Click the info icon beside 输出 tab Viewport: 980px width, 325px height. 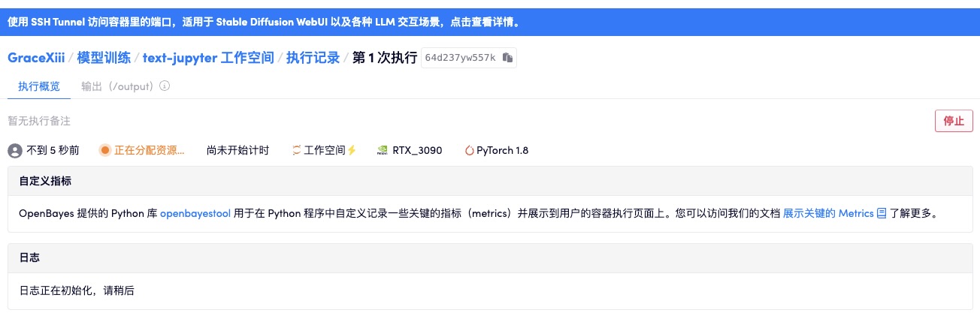tap(165, 86)
